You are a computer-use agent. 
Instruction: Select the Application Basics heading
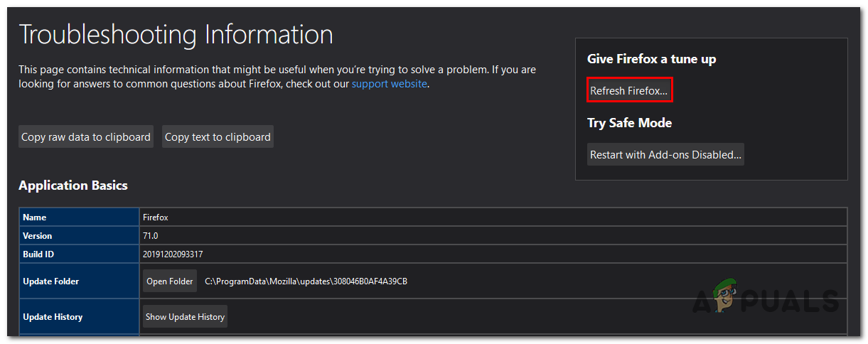click(73, 186)
